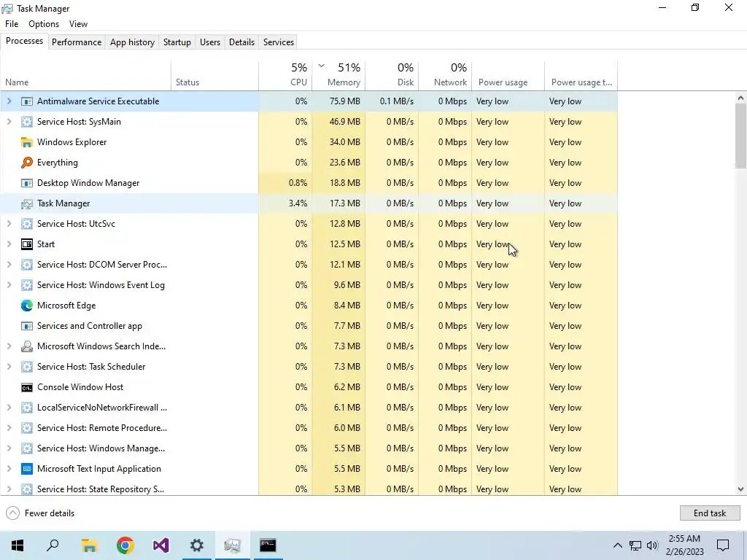Switch to the Startup tab
747x560 pixels.
point(177,42)
